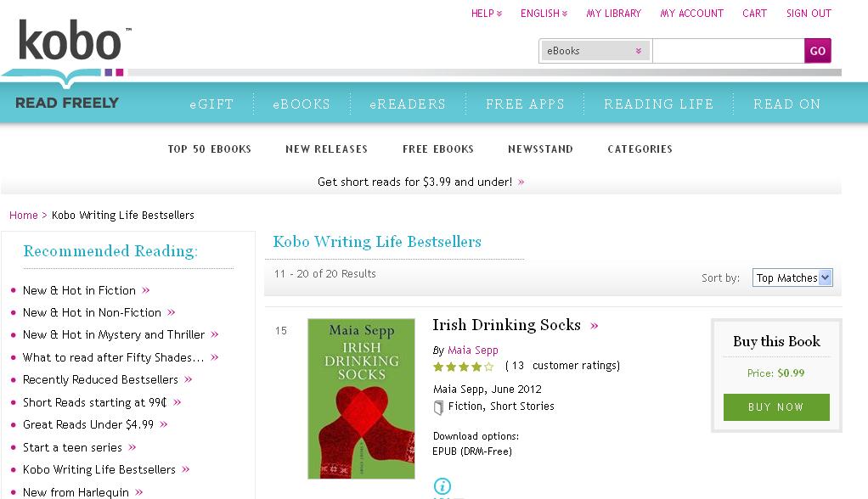Expand the HELP menu

(487, 14)
